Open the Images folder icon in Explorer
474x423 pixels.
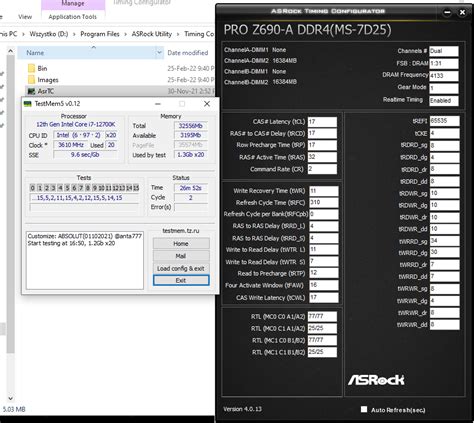coord(31,80)
